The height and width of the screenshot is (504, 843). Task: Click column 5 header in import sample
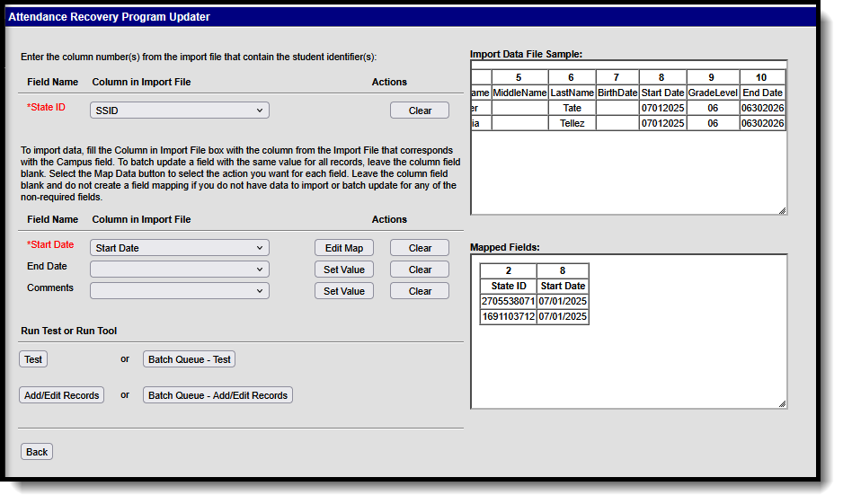pyautogui.click(x=519, y=77)
